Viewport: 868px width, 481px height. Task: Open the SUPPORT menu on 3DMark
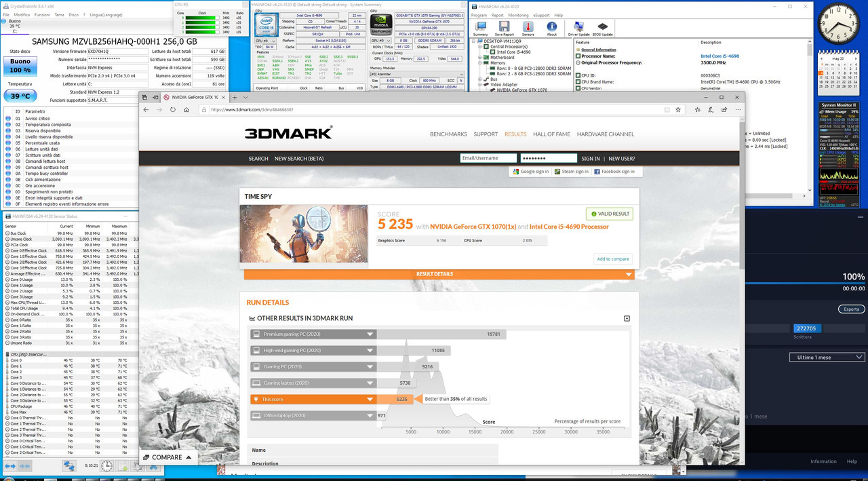click(x=486, y=134)
